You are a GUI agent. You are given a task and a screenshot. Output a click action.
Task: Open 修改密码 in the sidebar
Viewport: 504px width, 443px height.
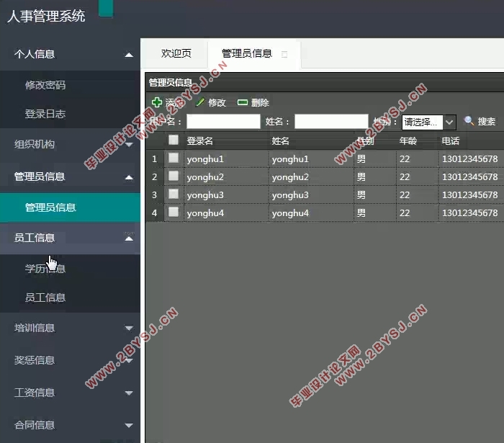(x=45, y=85)
